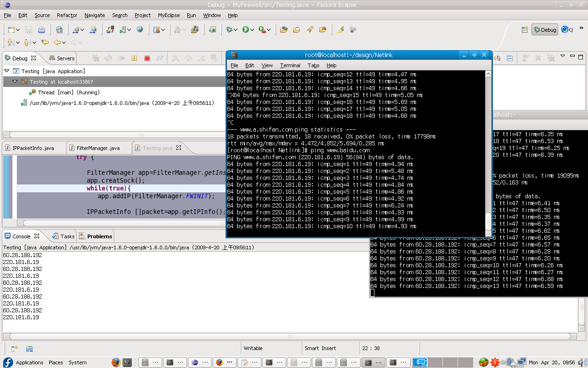The height and width of the screenshot is (368, 588).
Task: Collapse the 'Testing at localhost:33867' node
Action: (x=15, y=82)
